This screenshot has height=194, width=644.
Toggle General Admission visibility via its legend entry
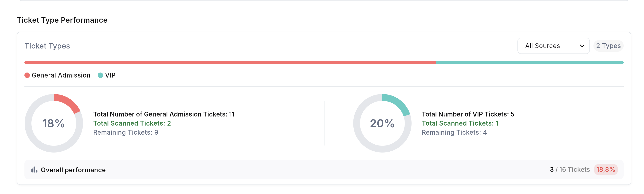click(61, 75)
